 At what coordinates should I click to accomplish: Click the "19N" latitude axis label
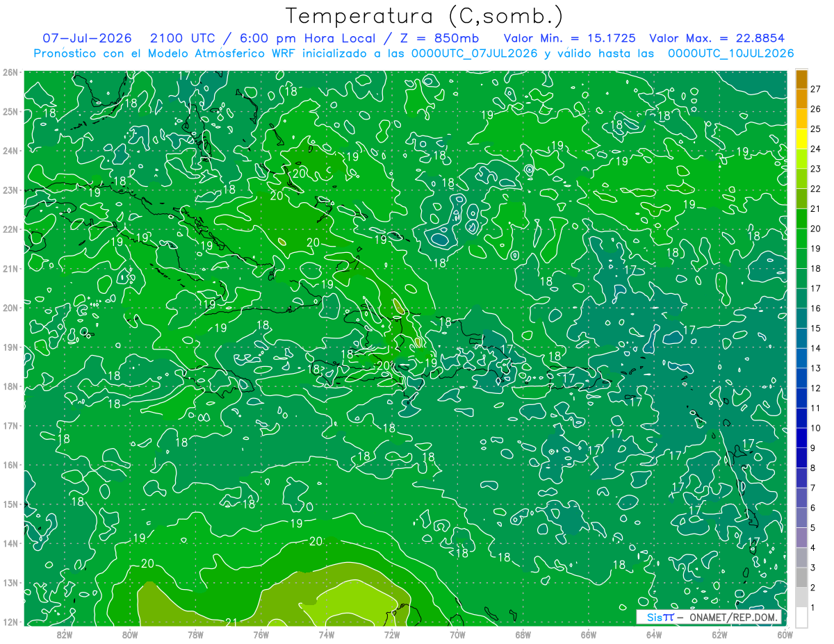[x=10, y=347]
